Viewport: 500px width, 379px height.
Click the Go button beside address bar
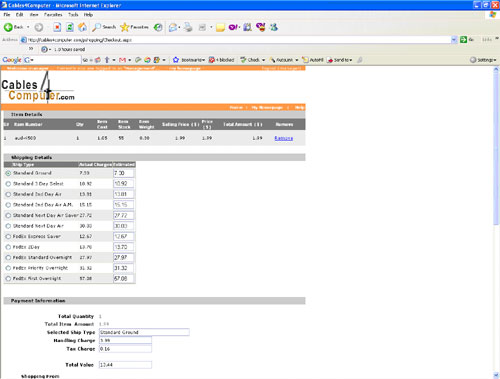point(467,40)
